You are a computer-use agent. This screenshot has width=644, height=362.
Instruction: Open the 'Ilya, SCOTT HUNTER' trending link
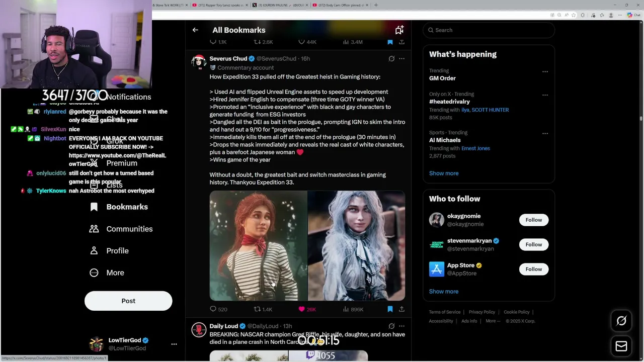pyautogui.click(x=485, y=110)
